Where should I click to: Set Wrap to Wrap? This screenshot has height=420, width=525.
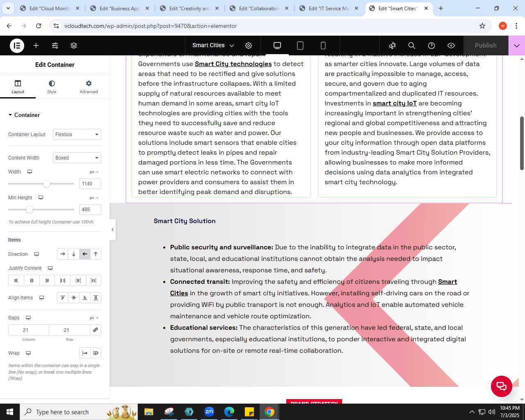[x=96, y=353]
